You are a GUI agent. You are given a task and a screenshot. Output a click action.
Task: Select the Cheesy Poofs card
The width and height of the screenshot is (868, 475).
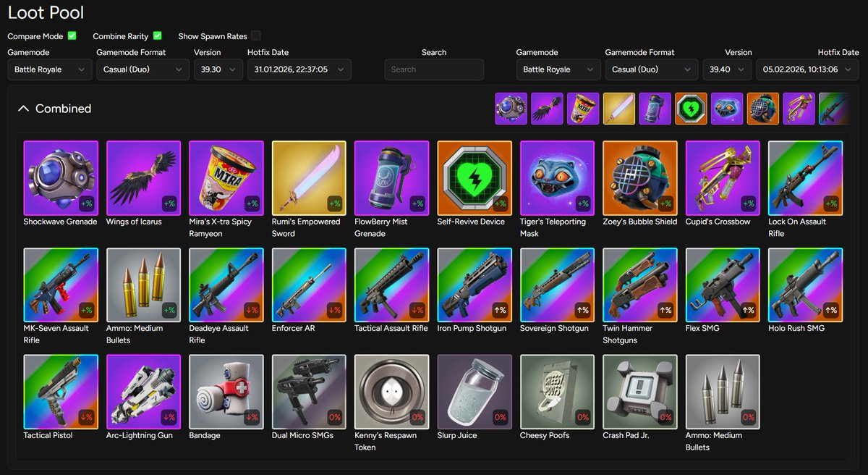pyautogui.click(x=558, y=392)
